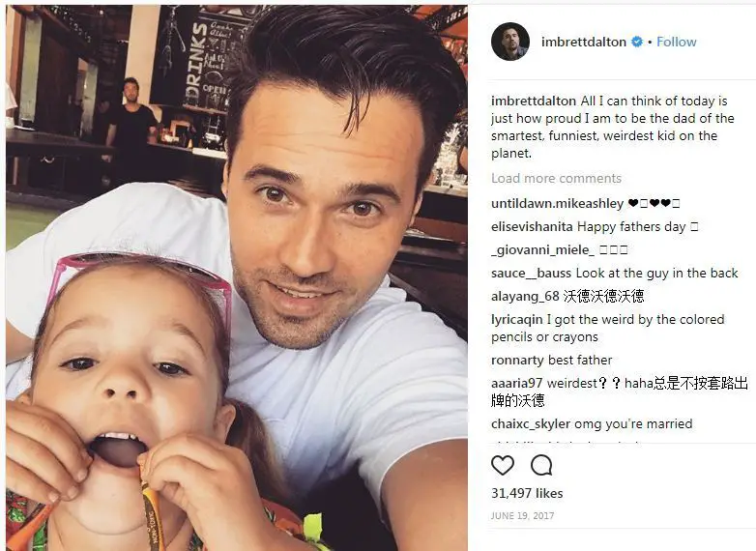756x551 pixels.
Task: Click the blue verified badge icon
Action: [637, 42]
